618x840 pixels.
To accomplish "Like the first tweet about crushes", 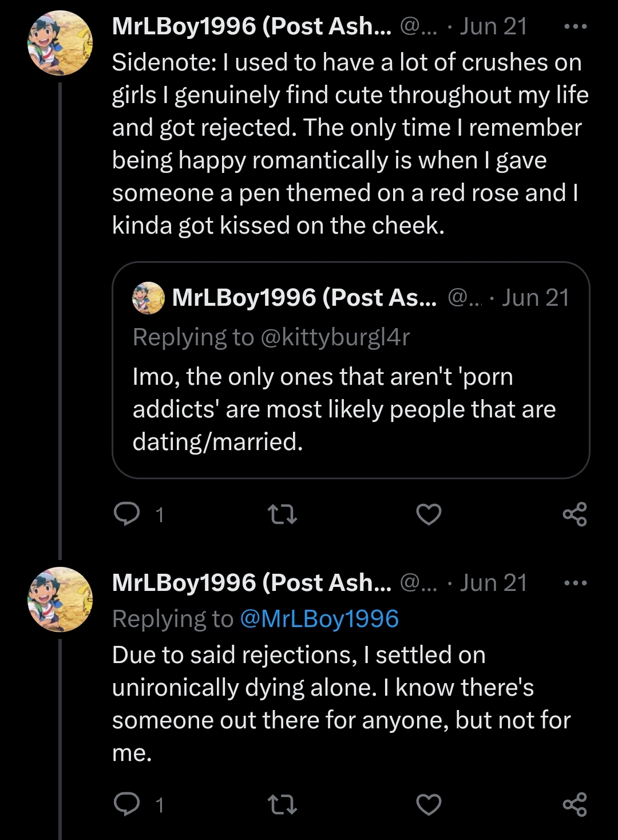I will click(x=429, y=514).
